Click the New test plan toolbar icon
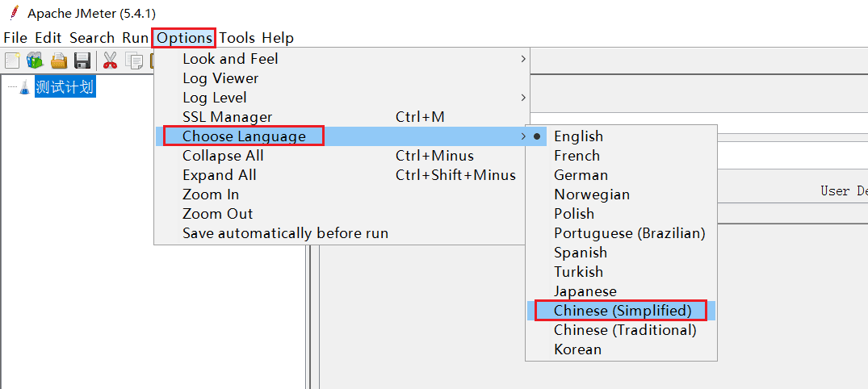 coord(12,61)
